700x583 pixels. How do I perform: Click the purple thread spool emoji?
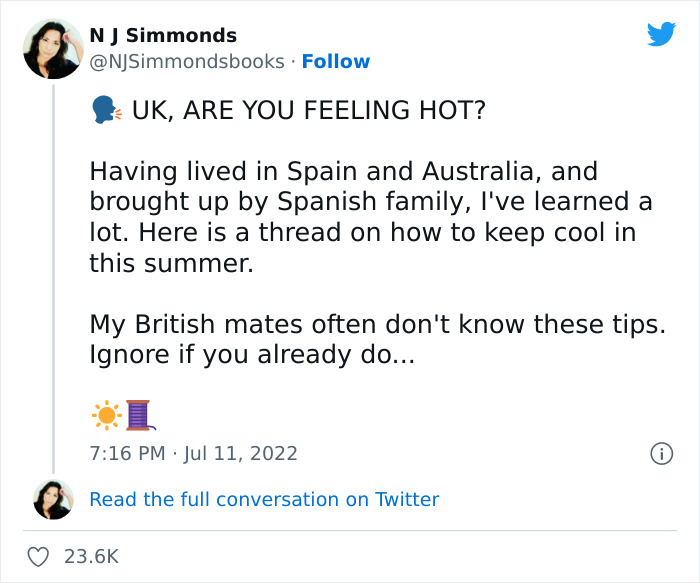tap(138, 413)
